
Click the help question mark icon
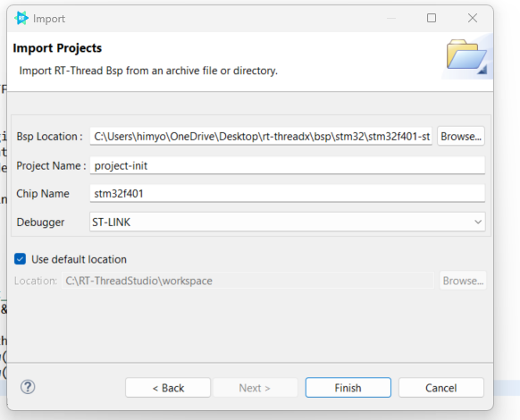click(x=28, y=387)
